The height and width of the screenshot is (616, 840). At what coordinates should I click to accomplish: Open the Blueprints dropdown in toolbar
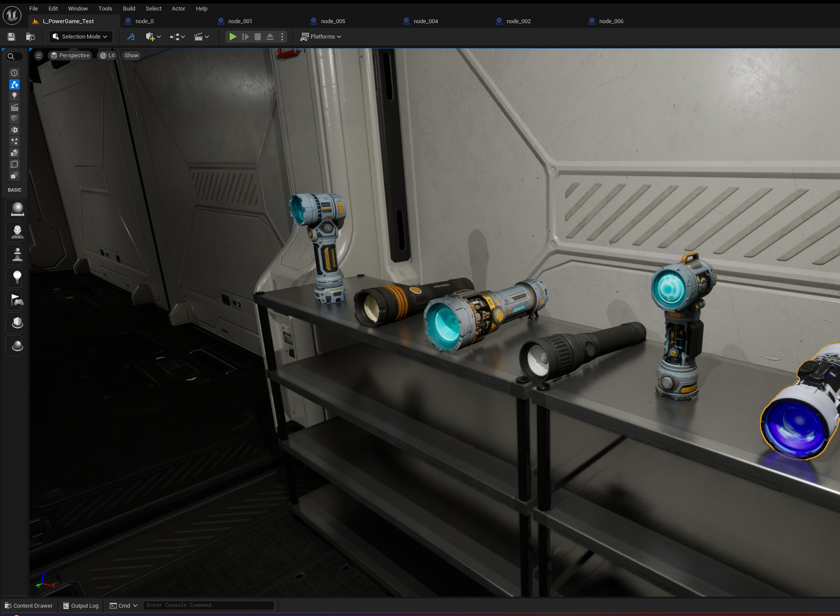click(x=177, y=37)
